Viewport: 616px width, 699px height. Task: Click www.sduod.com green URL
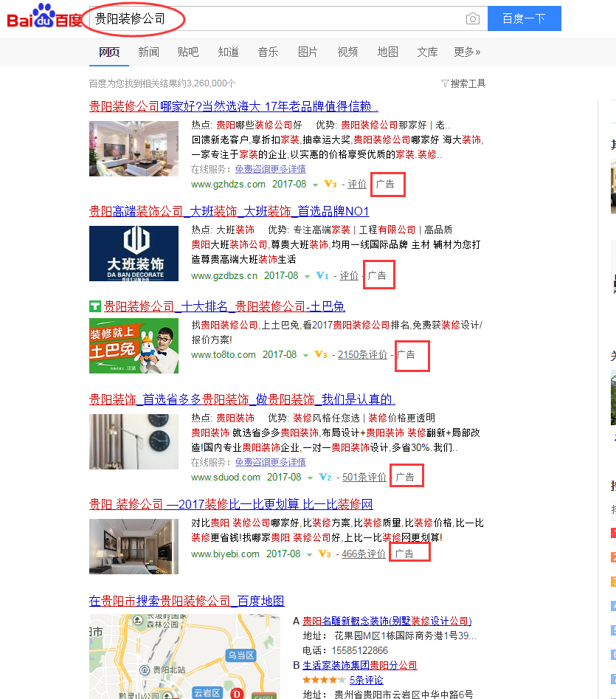click(226, 478)
